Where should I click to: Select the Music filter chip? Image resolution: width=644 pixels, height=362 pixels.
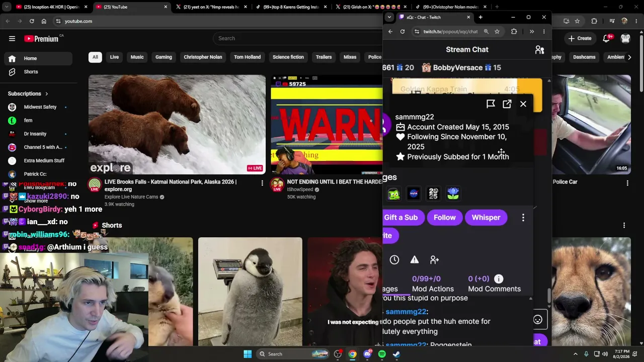[137, 57]
